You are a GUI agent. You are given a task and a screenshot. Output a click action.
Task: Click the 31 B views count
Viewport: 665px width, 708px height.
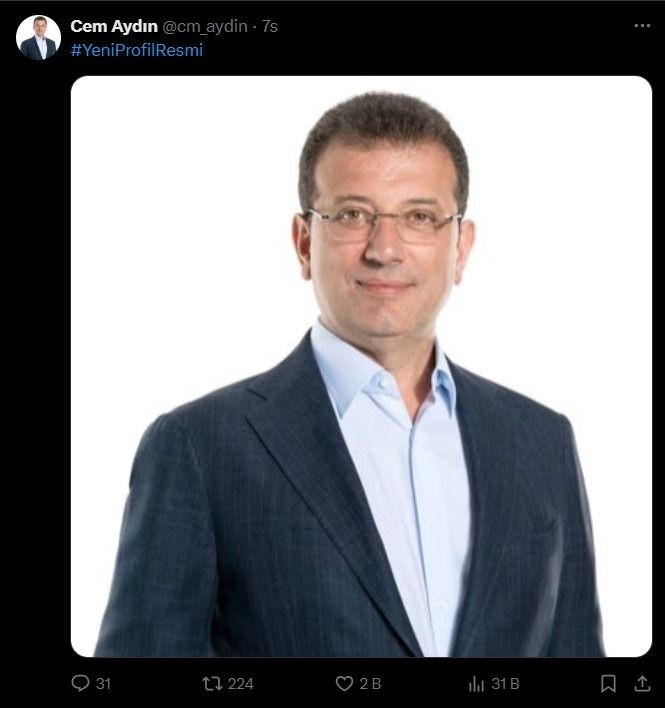coord(506,684)
